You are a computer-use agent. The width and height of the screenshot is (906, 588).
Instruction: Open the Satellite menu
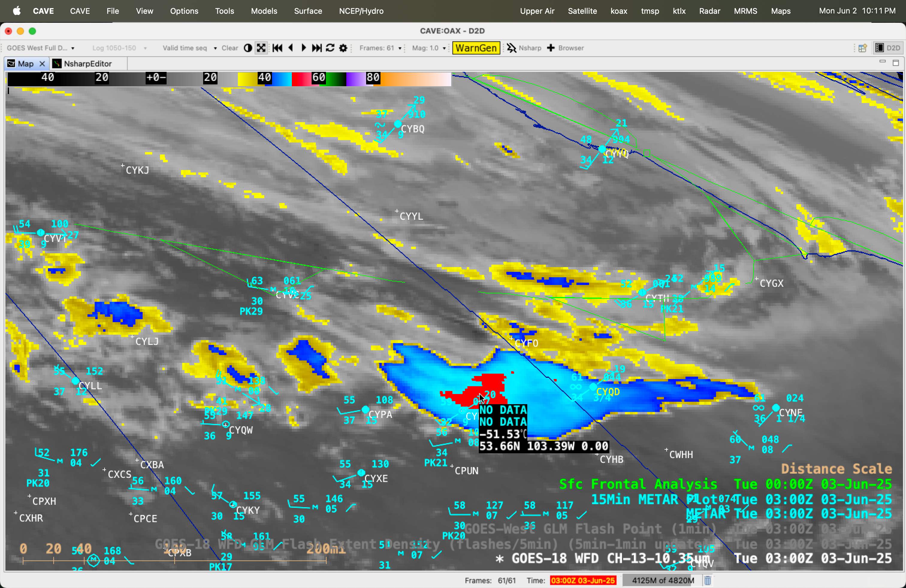coord(582,11)
